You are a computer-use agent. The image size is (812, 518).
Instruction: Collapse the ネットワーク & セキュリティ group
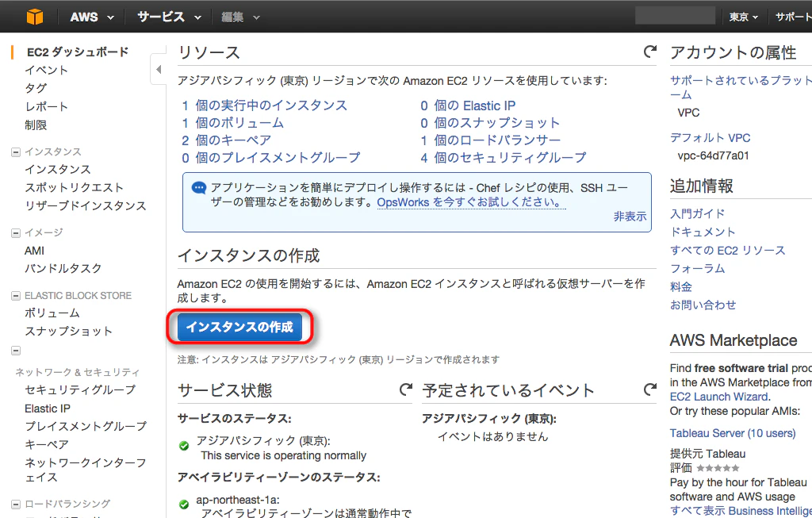pos(16,351)
